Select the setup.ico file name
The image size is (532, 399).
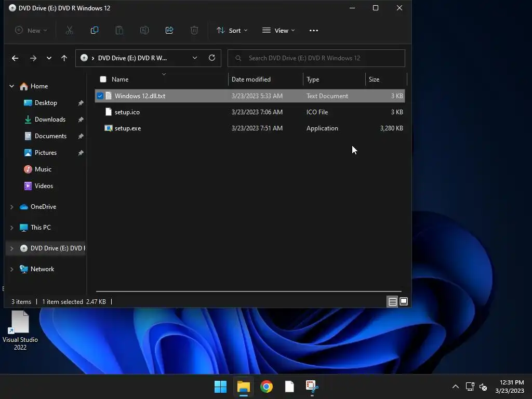pos(127,112)
